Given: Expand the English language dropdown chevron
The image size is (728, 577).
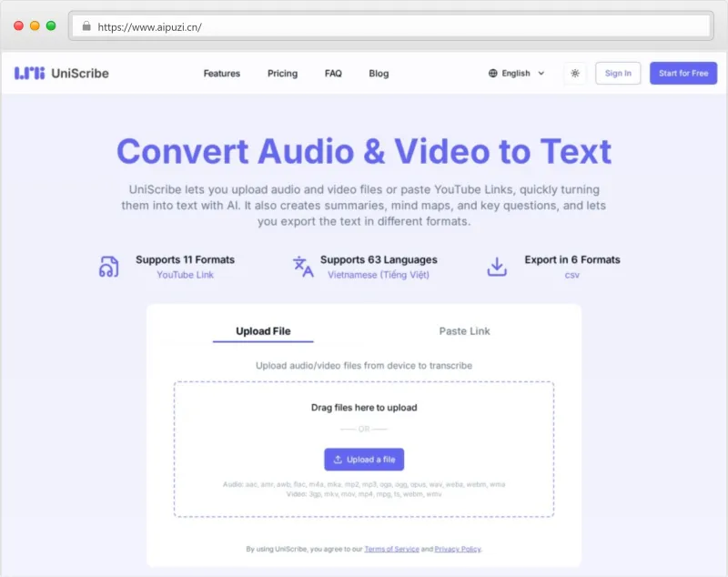Looking at the screenshot, I should (541, 74).
